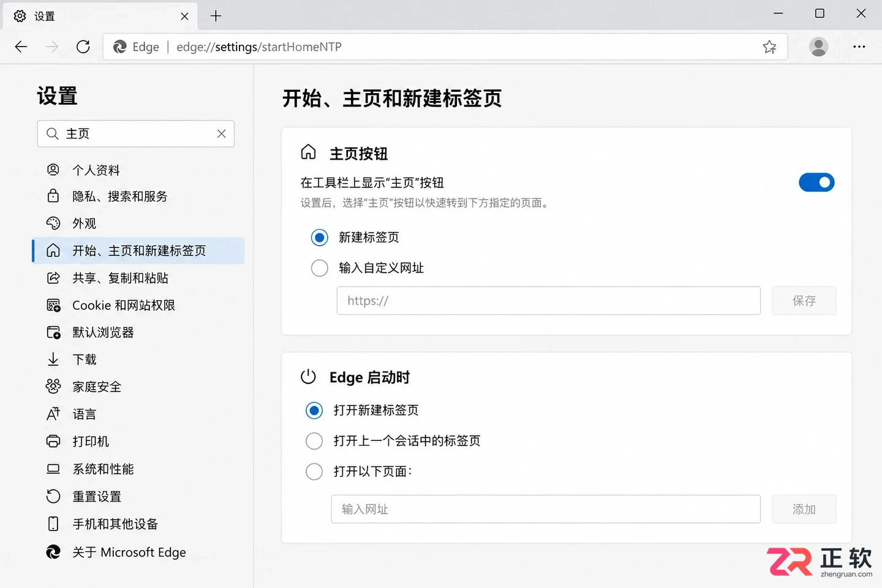Refresh the page with the reload icon
Viewport: 882px width, 588px height.
pos(83,47)
